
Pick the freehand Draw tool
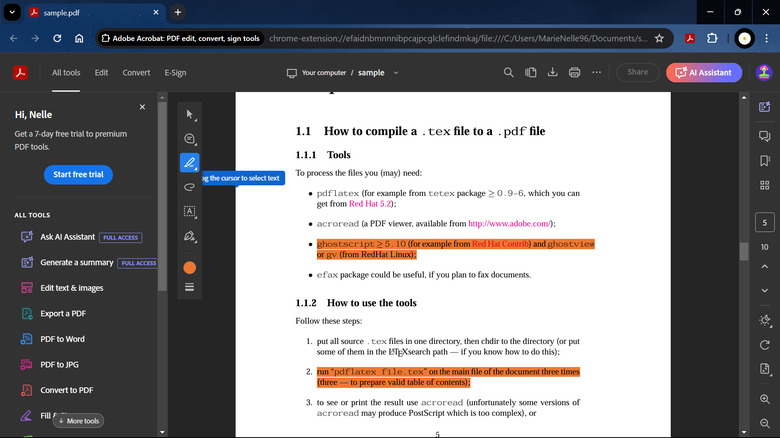pyautogui.click(x=189, y=187)
